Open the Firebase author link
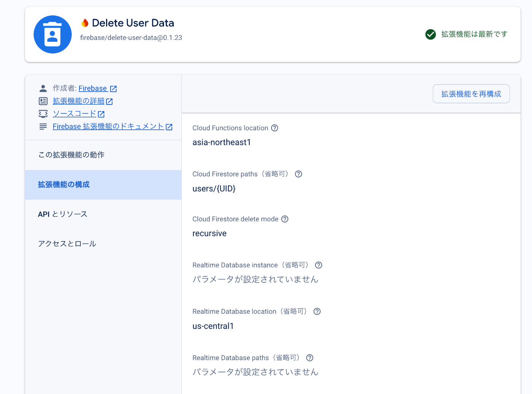This screenshot has width=532, height=394. pyautogui.click(x=93, y=88)
